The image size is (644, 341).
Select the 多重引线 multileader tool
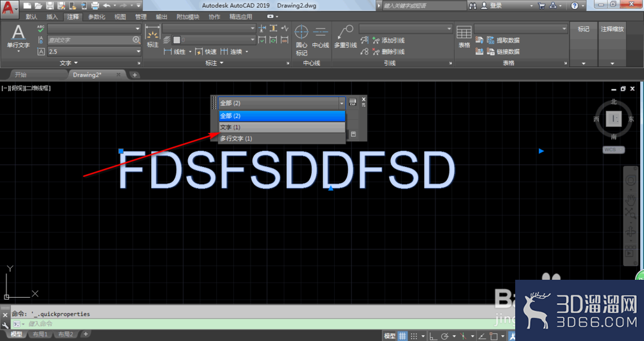[345, 37]
